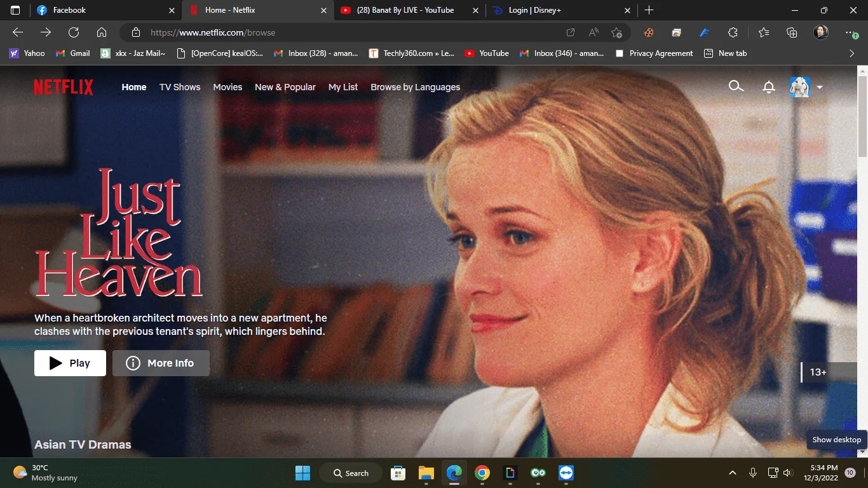Open Netflix notifications bell

pyautogui.click(x=769, y=87)
